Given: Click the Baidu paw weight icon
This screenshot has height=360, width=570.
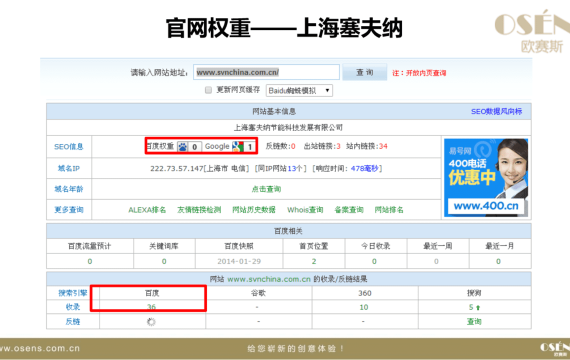Looking at the screenshot, I should (182, 147).
